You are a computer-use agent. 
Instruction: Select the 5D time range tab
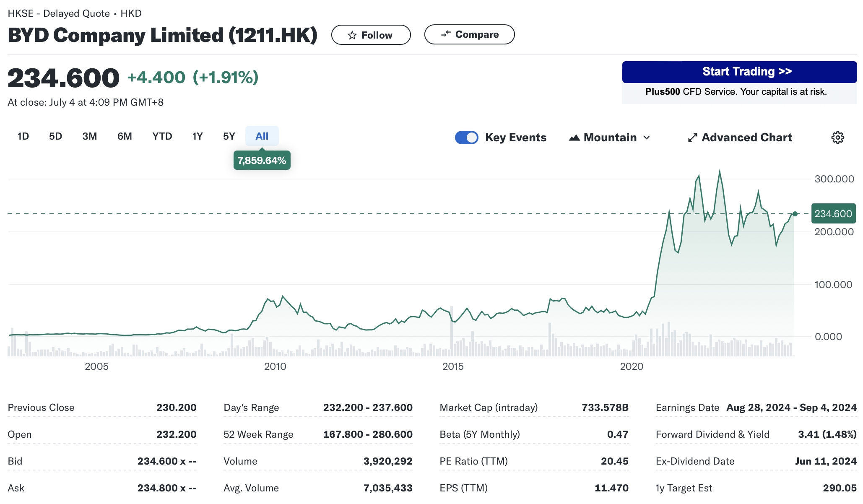(55, 136)
